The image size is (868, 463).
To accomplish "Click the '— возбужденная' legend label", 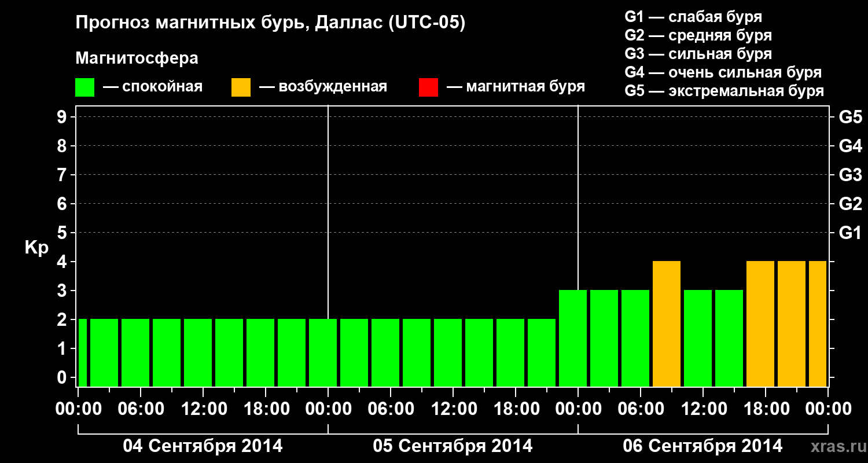I will [x=323, y=87].
